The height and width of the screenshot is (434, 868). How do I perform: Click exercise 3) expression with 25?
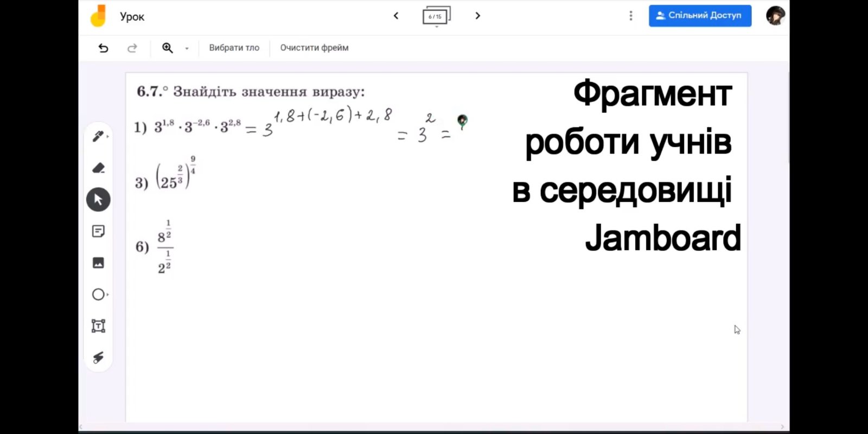click(165, 174)
